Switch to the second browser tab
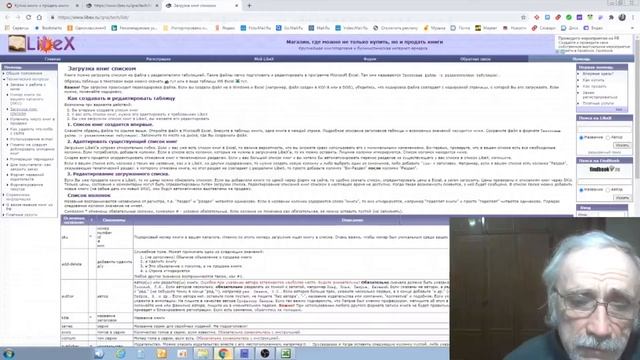Image resolution: width=640 pixels, height=360 pixels. 122,6
